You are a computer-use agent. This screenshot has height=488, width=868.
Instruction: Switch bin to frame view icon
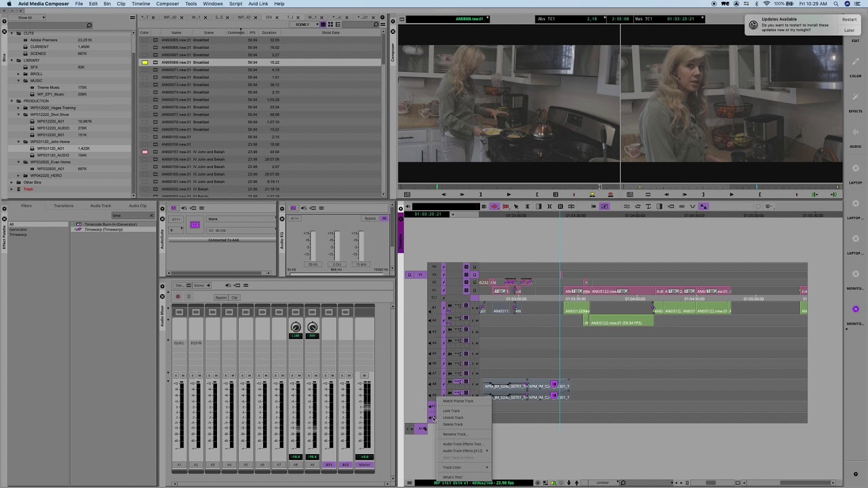330,24
